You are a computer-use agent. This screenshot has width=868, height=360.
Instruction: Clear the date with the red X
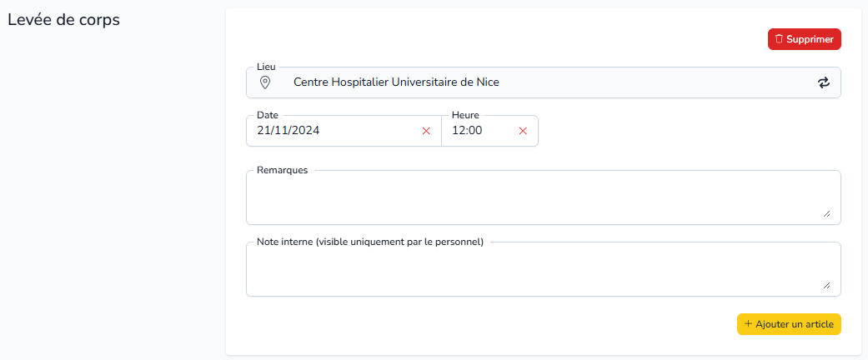click(x=426, y=131)
